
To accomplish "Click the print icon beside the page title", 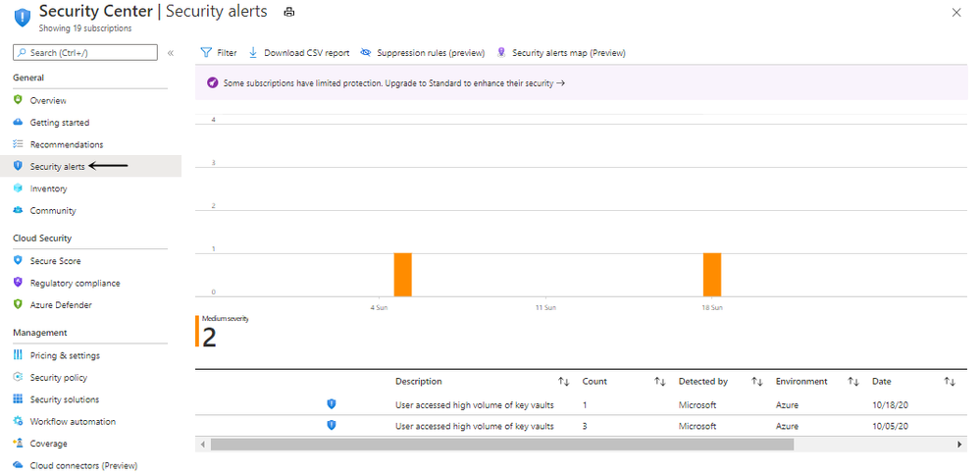I will (x=288, y=12).
